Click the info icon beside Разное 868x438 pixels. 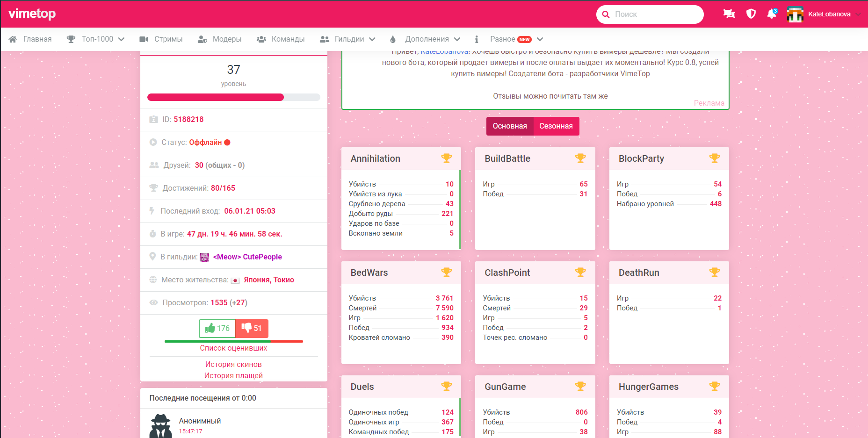tap(477, 39)
